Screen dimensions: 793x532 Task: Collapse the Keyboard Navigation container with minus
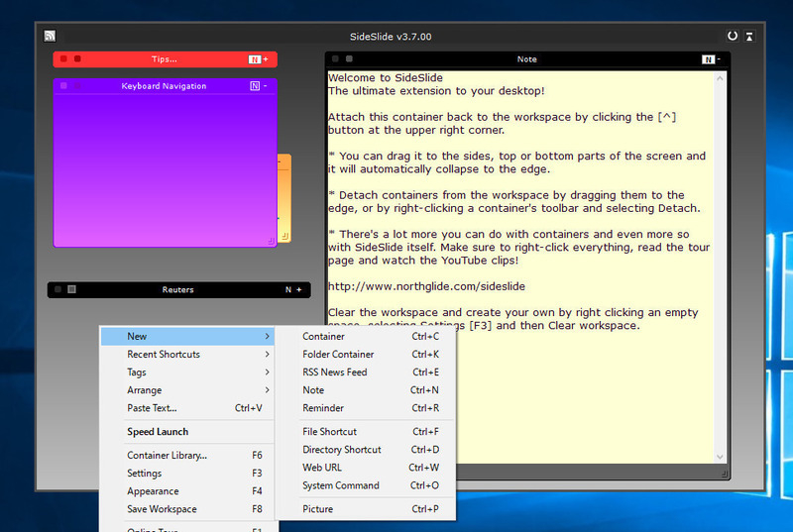click(x=266, y=86)
